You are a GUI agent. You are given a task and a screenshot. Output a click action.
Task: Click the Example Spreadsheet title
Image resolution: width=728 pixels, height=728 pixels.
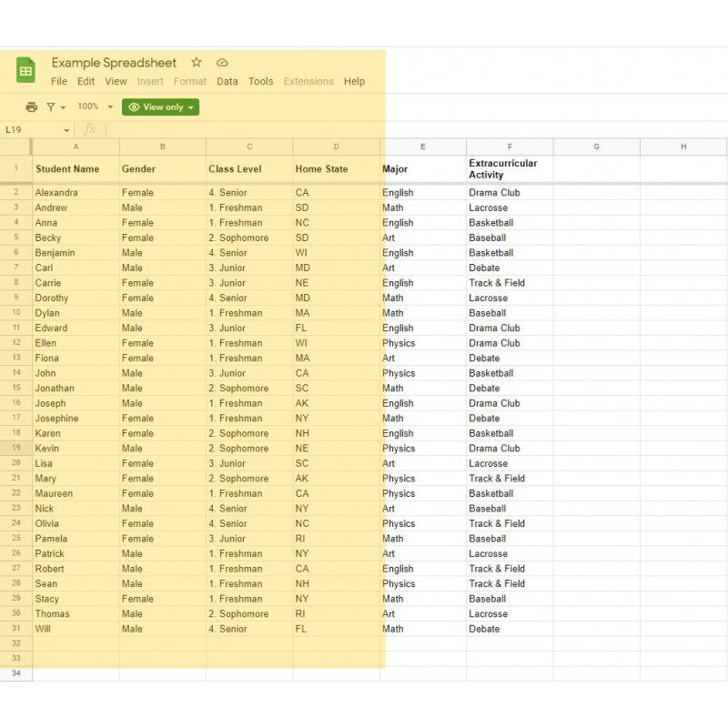(x=114, y=62)
